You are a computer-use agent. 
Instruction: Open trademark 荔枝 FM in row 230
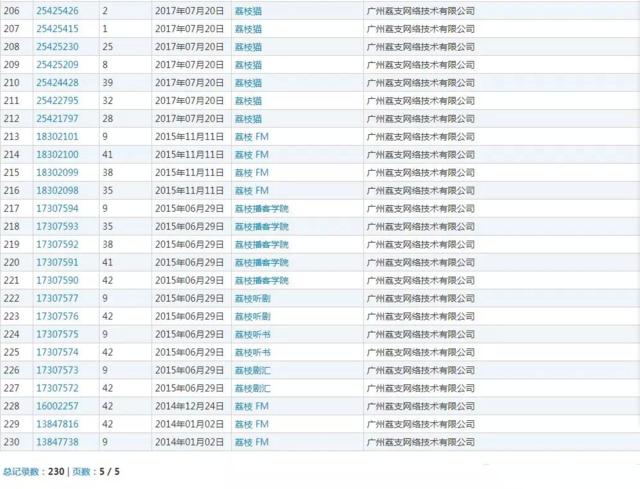click(252, 442)
